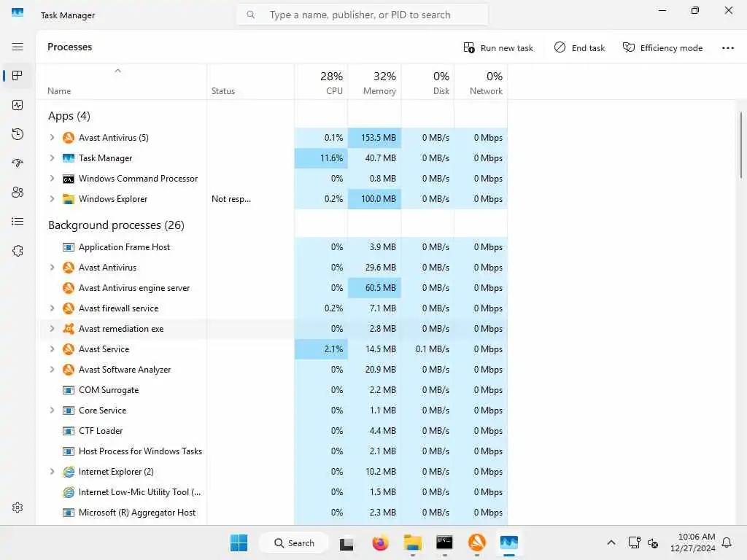The image size is (747, 560).
Task: Expand the Internet Explorer (2) row
Action: coord(52,472)
